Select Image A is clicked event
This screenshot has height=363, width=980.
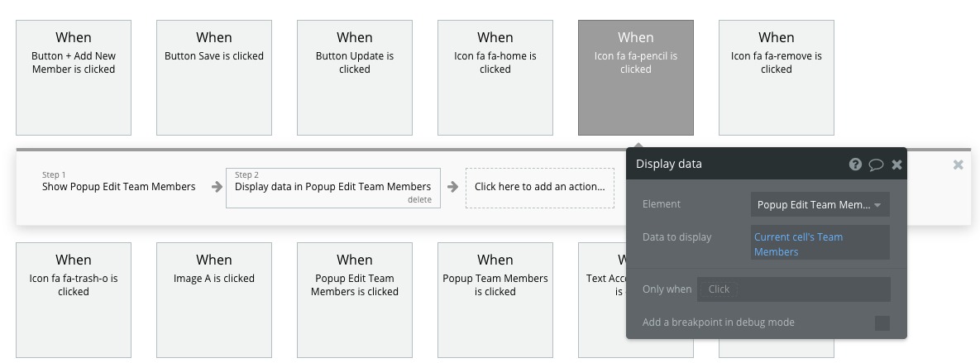point(214,299)
